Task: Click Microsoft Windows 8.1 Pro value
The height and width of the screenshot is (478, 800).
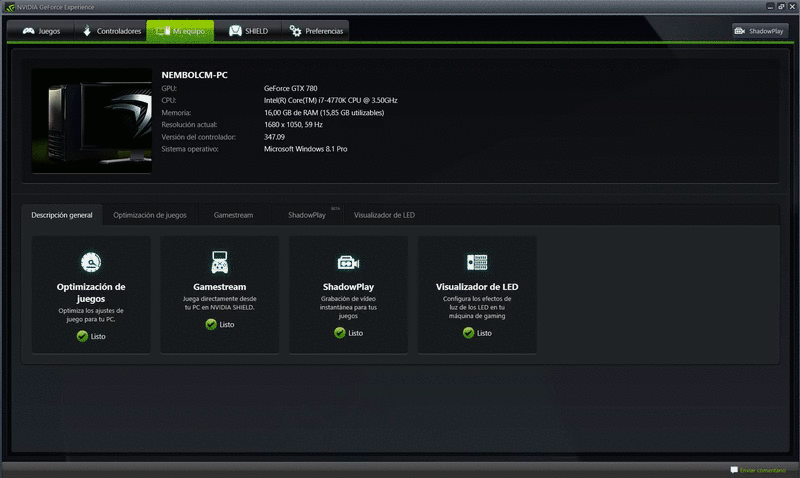Action: coord(305,149)
